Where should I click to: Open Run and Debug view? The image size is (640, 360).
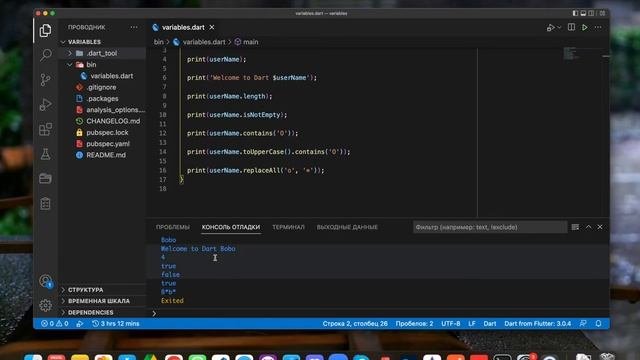tap(45, 104)
